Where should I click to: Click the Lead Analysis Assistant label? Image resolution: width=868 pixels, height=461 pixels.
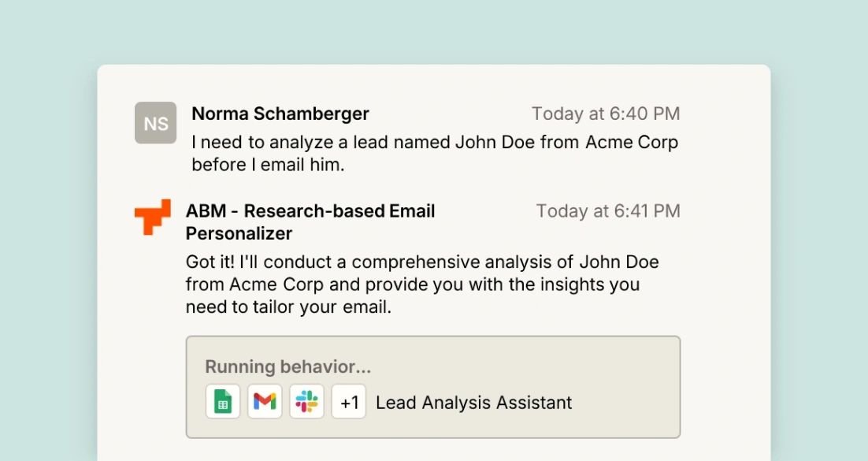click(473, 403)
